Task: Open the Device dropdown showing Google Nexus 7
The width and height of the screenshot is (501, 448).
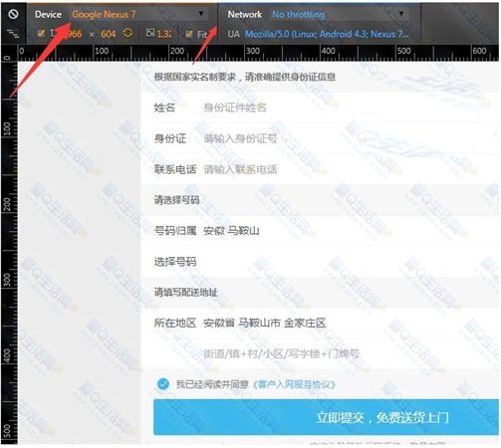Action: pyautogui.click(x=137, y=14)
